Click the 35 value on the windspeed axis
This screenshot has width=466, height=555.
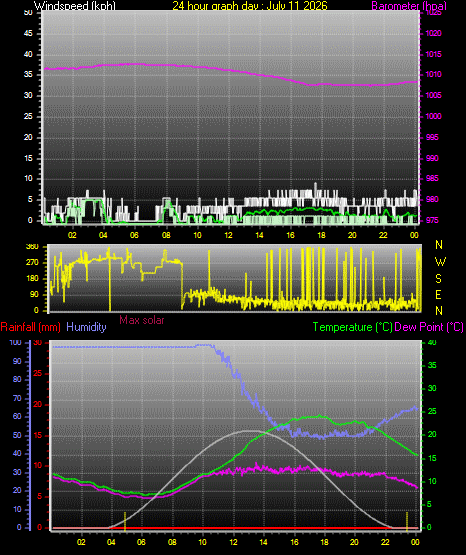pyautogui.click(x=28, y=75)
